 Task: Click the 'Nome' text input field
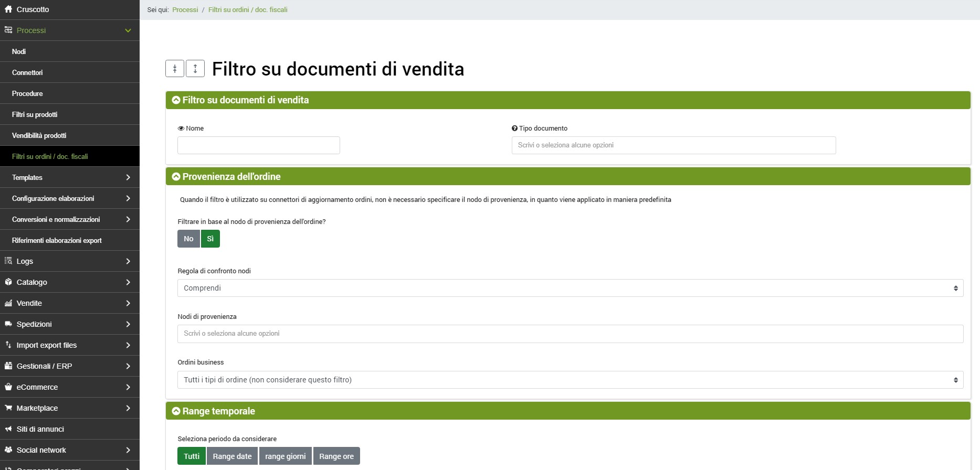(259, 145)
